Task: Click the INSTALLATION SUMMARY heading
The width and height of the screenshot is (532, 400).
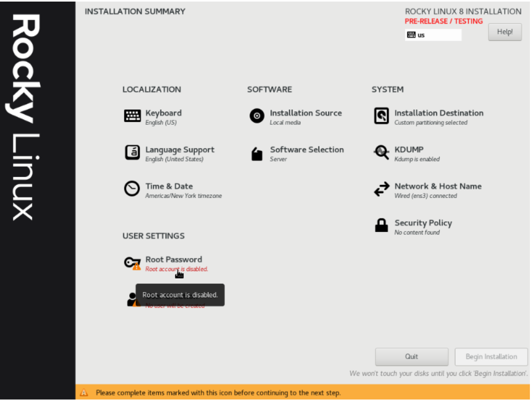Action: [x=135, y=12]
